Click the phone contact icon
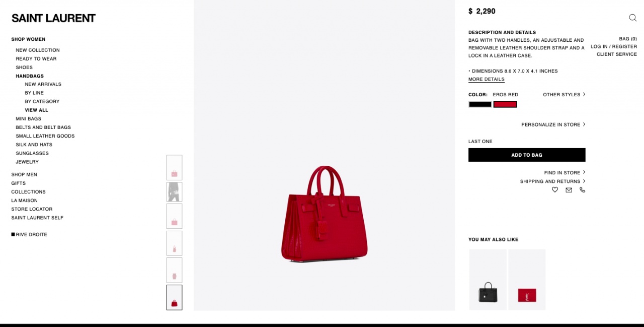Screen dimensions: 644x327 [583, 190]
